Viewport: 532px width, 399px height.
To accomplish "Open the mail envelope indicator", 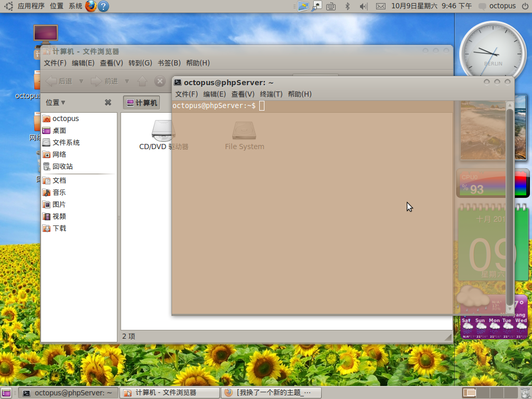I will (381, 6).
